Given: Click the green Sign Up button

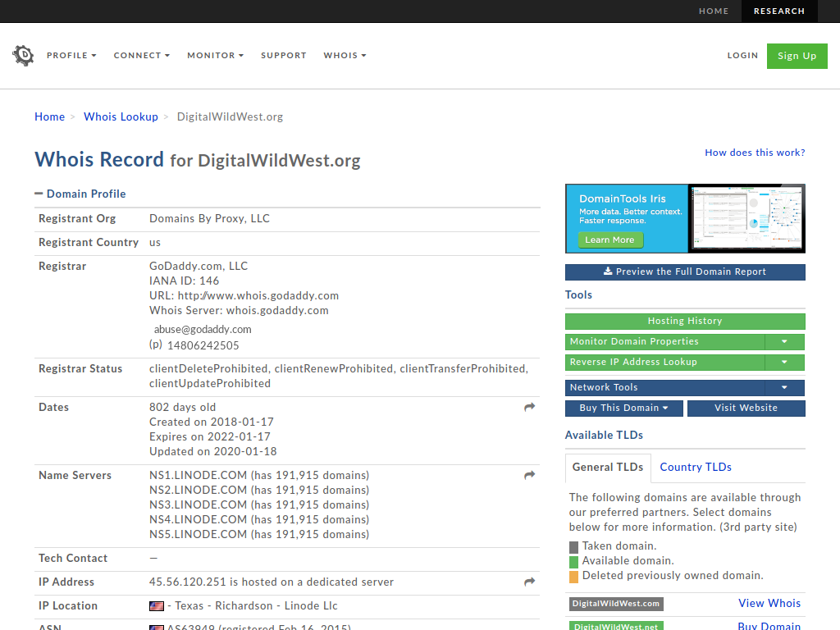Looking at the screenshot, I should (797, 56).
